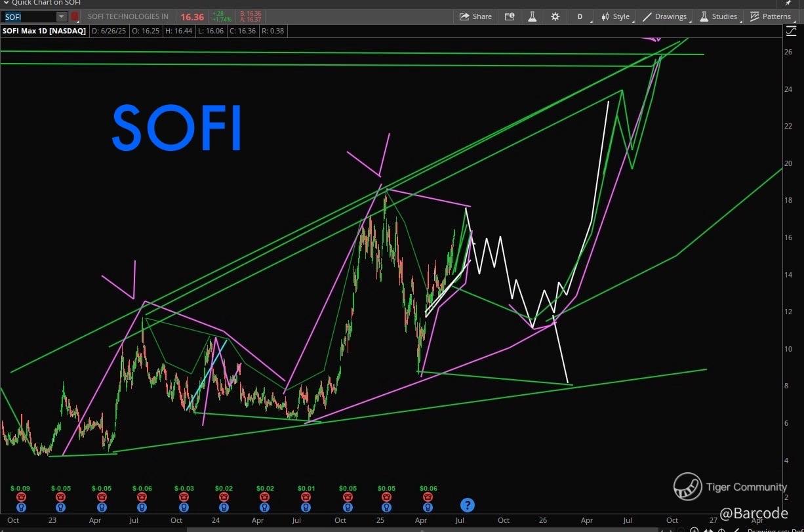The height and width of the screenshot is (532, 804).
Task: Open the icon to the right of Share
Action: point(509,16)
